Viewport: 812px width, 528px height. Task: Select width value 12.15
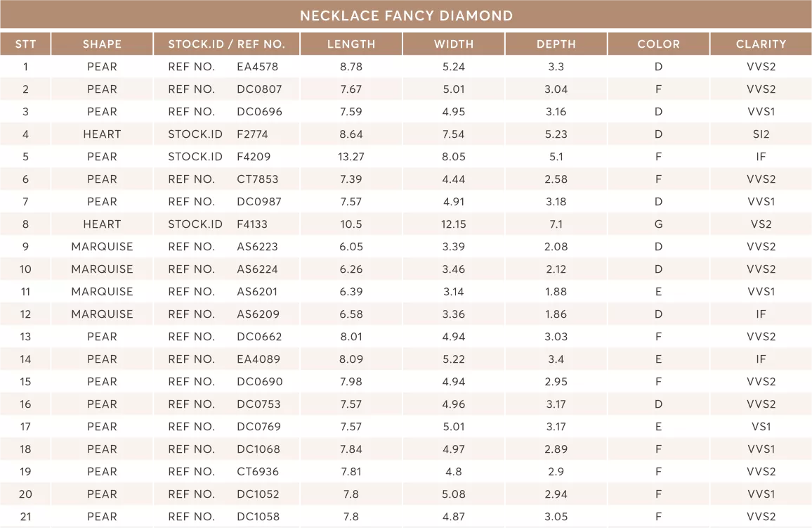pos(454,224)
